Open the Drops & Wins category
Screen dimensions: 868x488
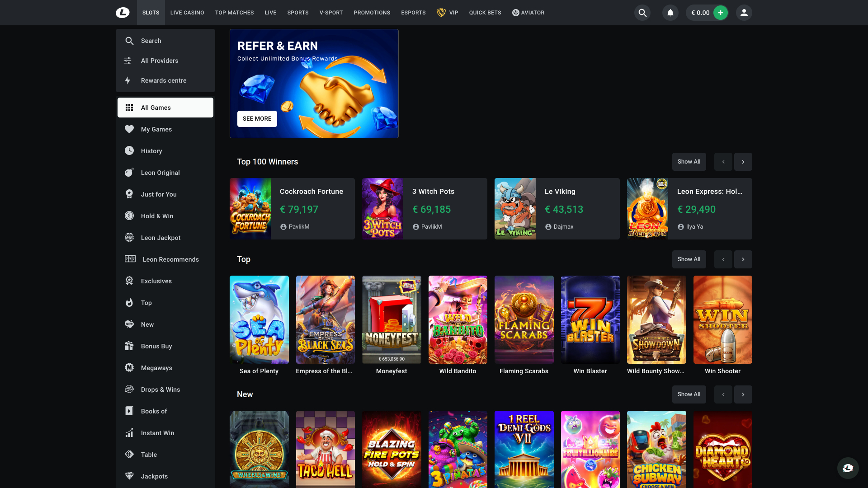(160, 389)
